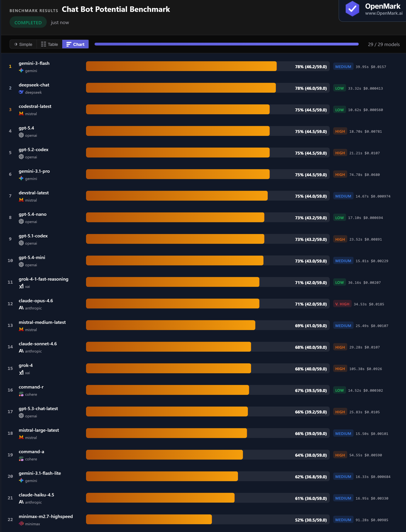This screenshot has height=532, width=406.
Task: Click the grid icon on the Table button
Action: pos(44,44)
